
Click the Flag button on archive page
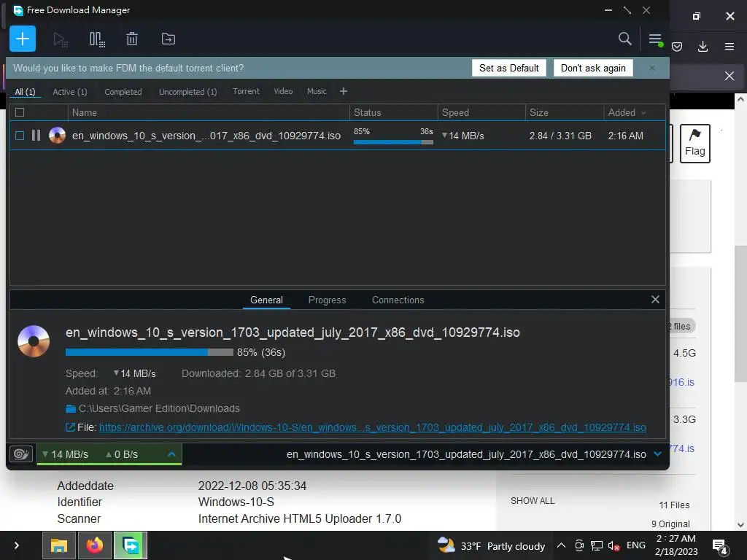(x=694, y=144)
